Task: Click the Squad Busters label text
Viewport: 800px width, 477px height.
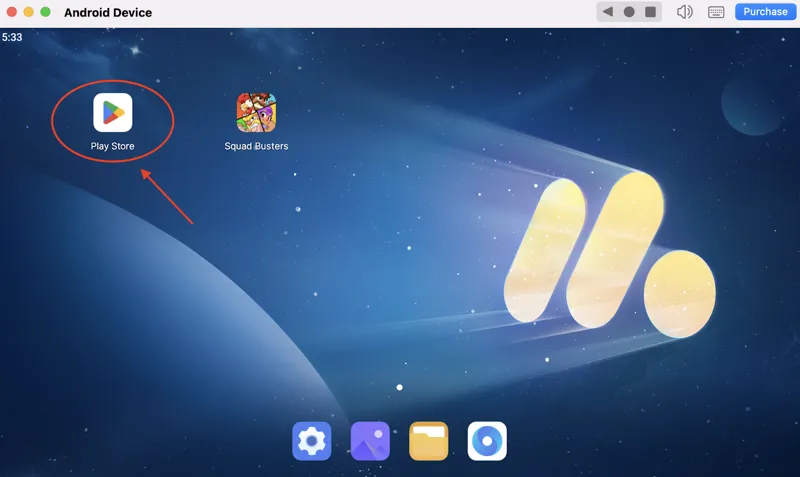Action: (x=256, y=146)
